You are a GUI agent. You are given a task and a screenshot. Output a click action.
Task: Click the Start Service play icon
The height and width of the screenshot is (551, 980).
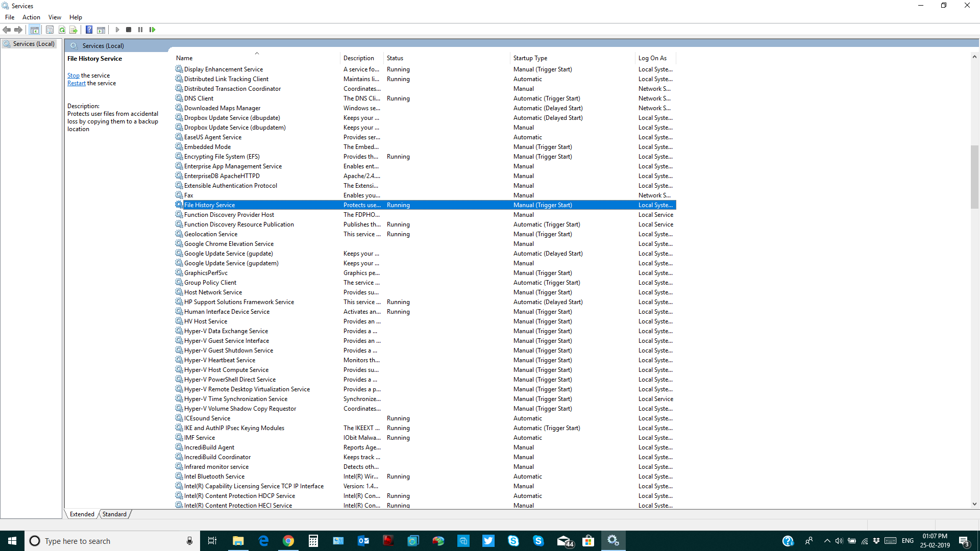117,30
